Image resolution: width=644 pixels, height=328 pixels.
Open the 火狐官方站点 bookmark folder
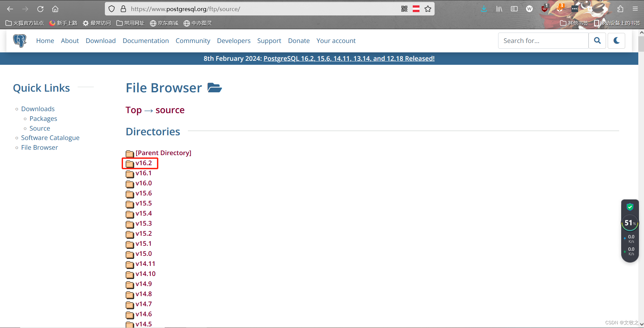[25, 23]
